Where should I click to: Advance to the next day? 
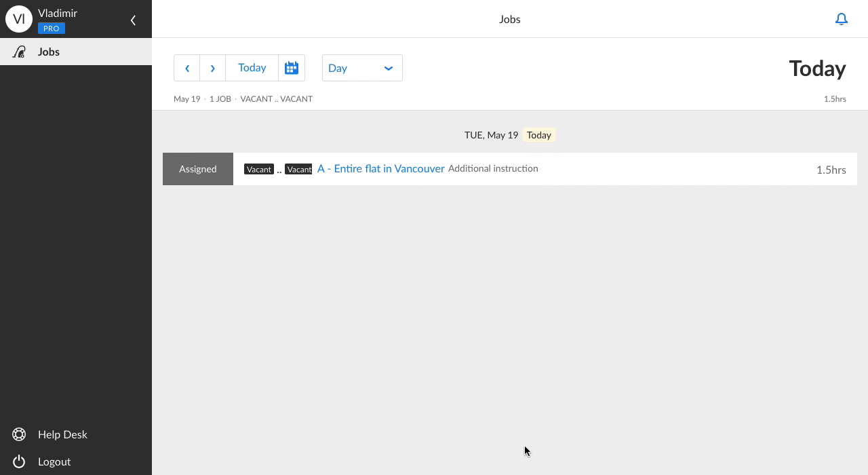coord(213,68)
